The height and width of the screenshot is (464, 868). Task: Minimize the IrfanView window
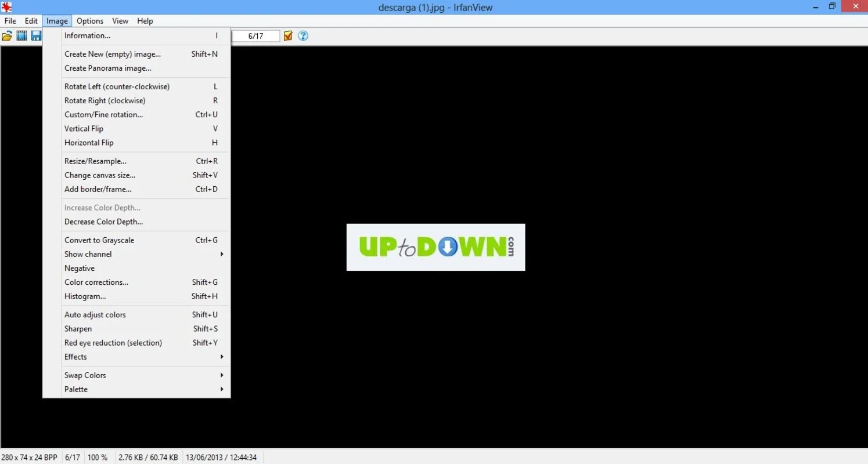tap(816, 6)
